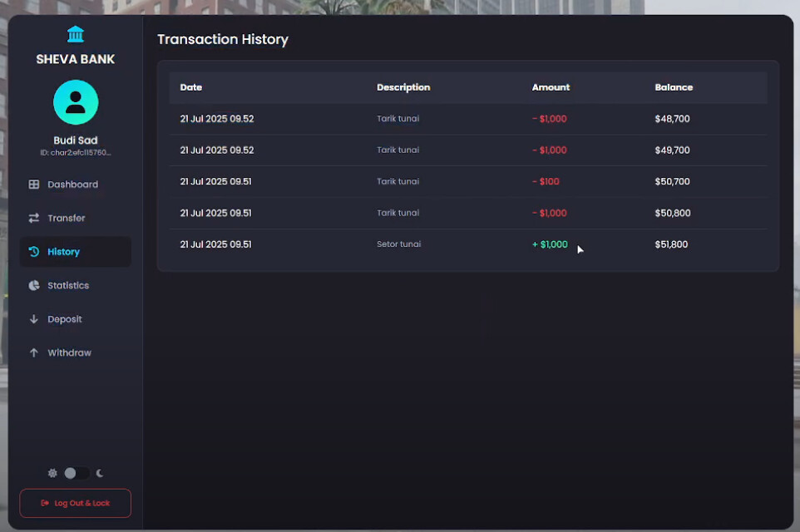800x532 pixels.
Task: Open the Statistics menu item
Action: (x=68, y=285)
